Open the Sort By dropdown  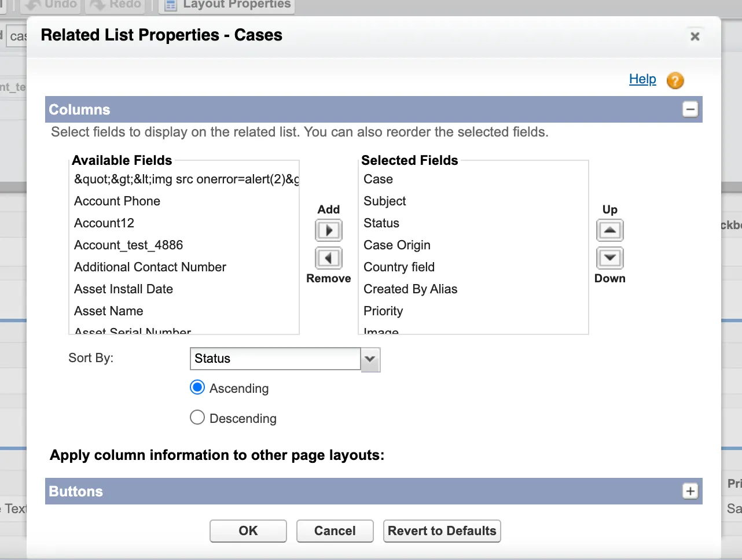pos(370,359)
